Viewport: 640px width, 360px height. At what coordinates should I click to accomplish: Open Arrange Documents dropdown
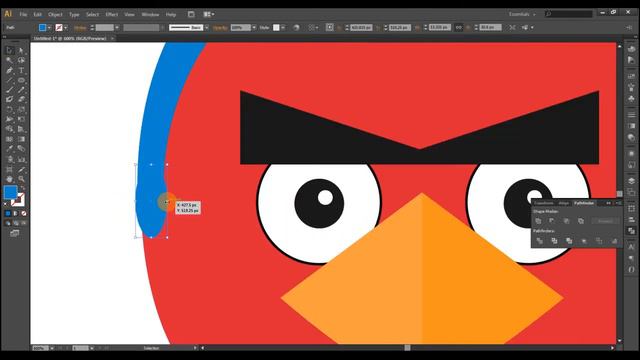(209, 14)
